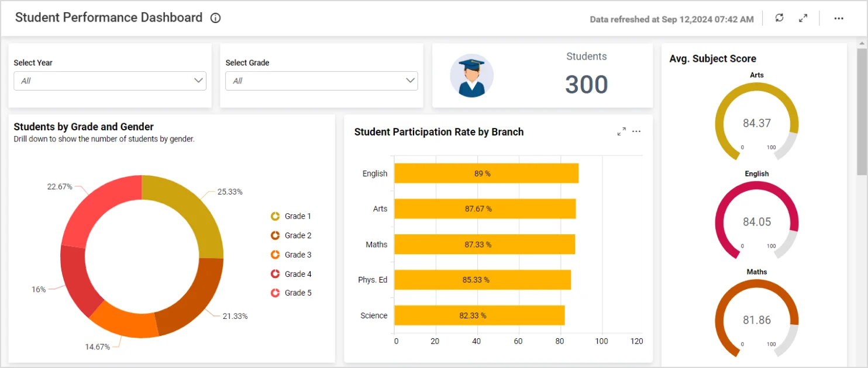This screenshot has height=368, width=868.
Task: Maximize the Student Participation Rate widget
Action: coord(621,131)
